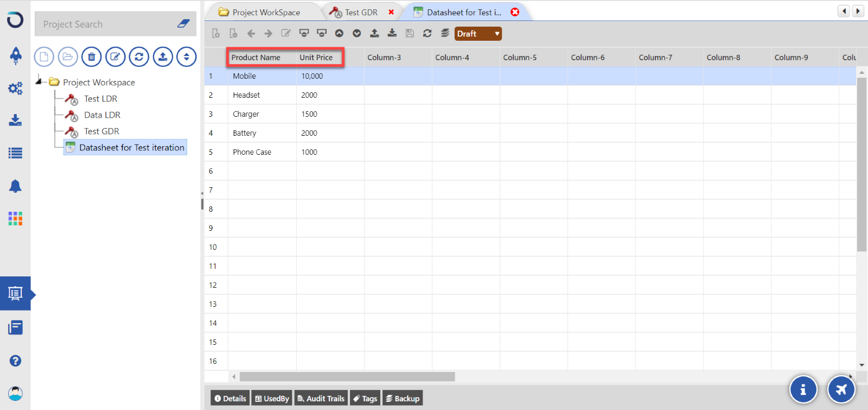Click the Product Name column header
868x410 pixels.
pyautogui.click(x=263, y=58)
